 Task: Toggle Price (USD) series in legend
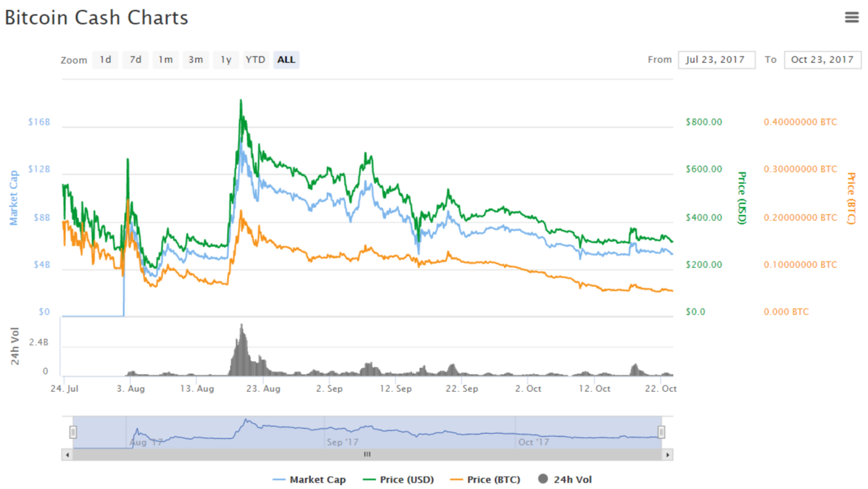(x=399, y=480)
